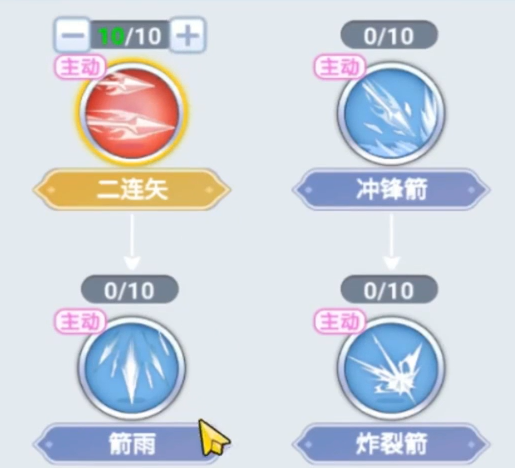Click the 冲锋箭 name banner
Image resolution: width=515 pixels, height=468 pixels.
[x=391, y=190]
